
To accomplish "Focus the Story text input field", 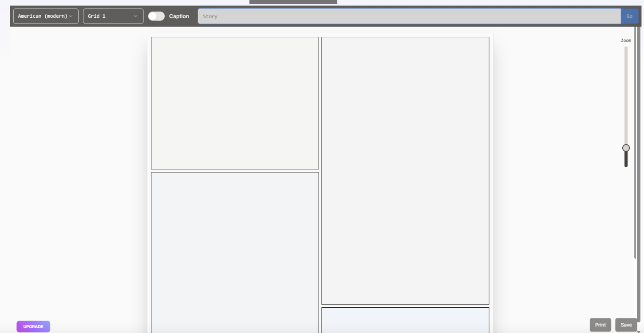I will [x=408, y=16].
